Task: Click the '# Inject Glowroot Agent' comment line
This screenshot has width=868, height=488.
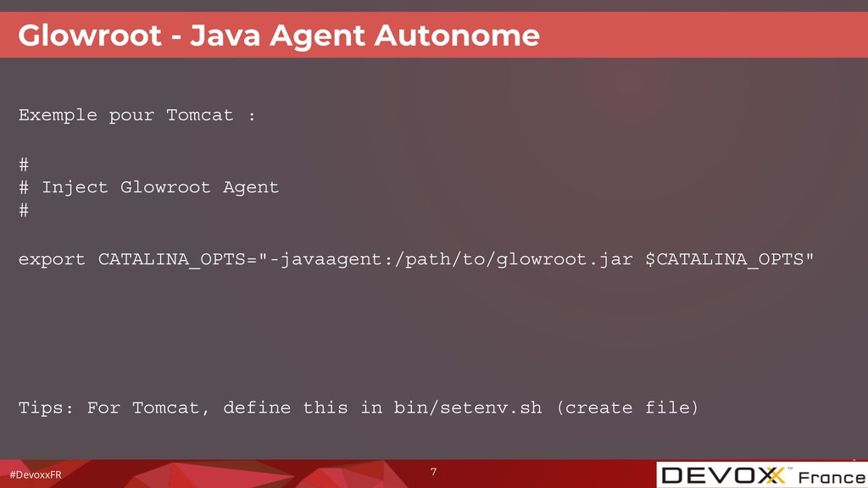Action: pos(149,187)
